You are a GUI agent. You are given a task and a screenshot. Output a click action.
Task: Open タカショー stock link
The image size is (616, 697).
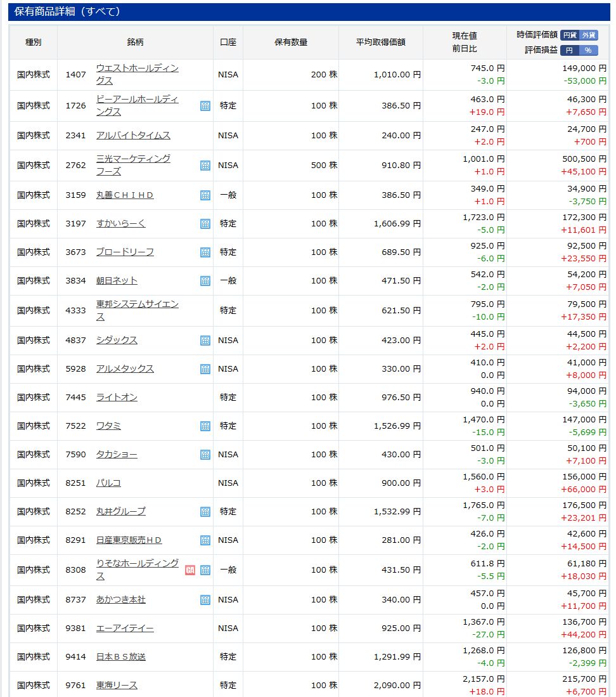coord(117,454)
